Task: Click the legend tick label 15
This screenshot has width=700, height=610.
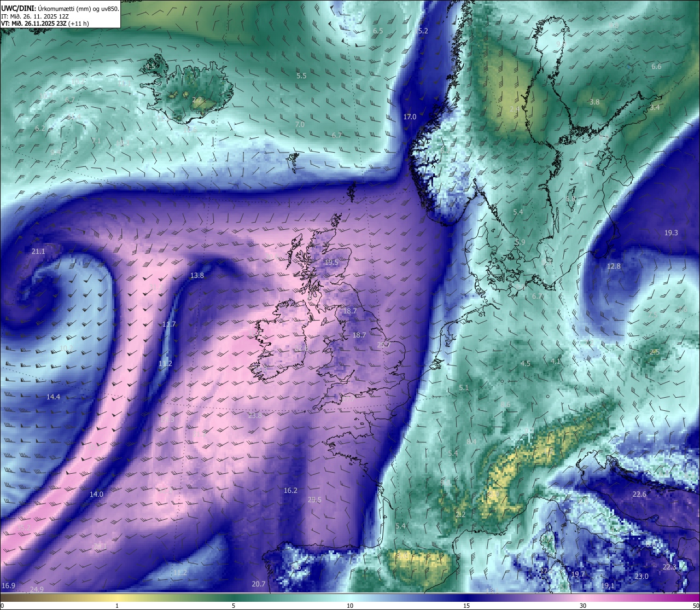Action: (x=466, y=606)
